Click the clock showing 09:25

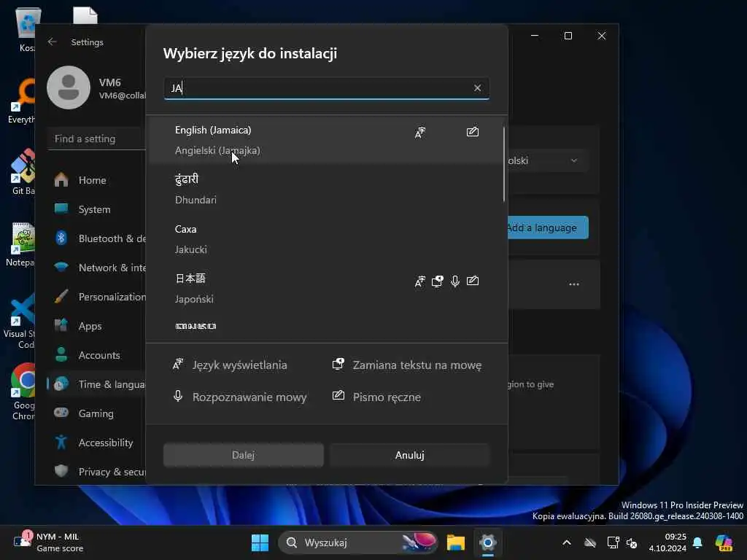(667, 542)
